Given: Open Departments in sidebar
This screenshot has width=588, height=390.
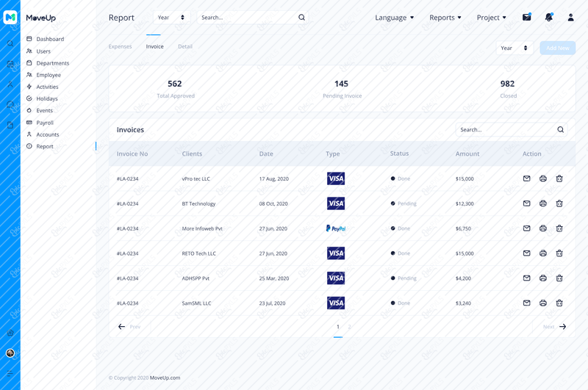Looking at the screenshot, I should tap(48, 63).
